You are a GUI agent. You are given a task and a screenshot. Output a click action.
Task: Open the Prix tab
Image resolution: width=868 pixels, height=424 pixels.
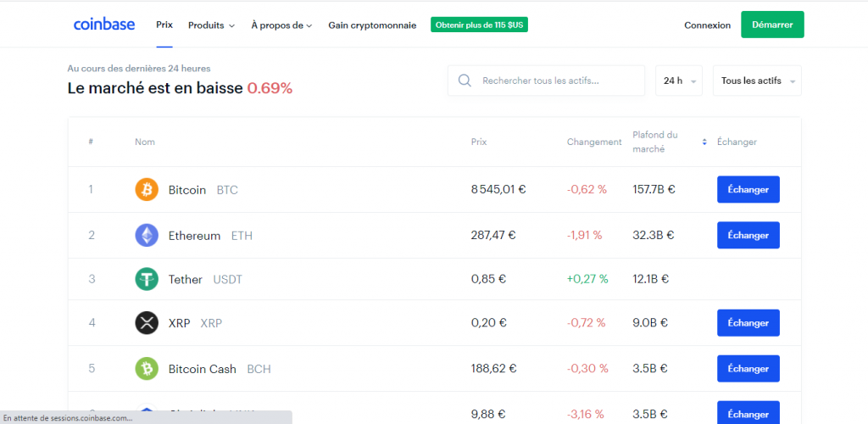(164, 25)
